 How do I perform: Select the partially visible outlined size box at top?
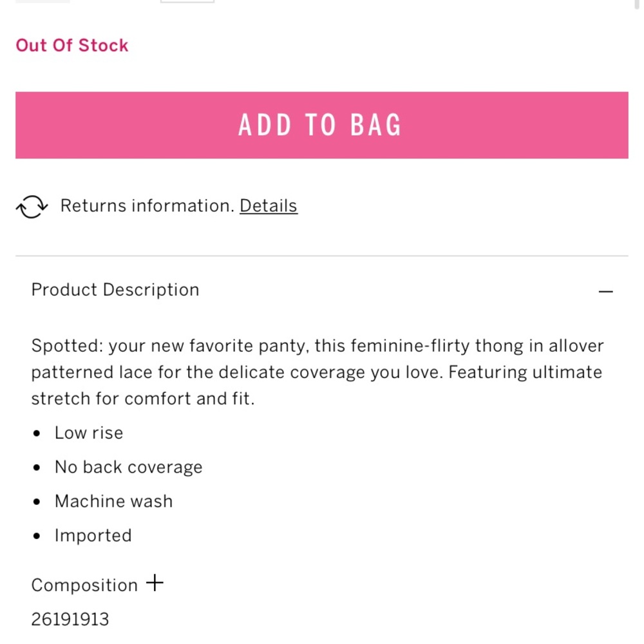click(187, 1)
